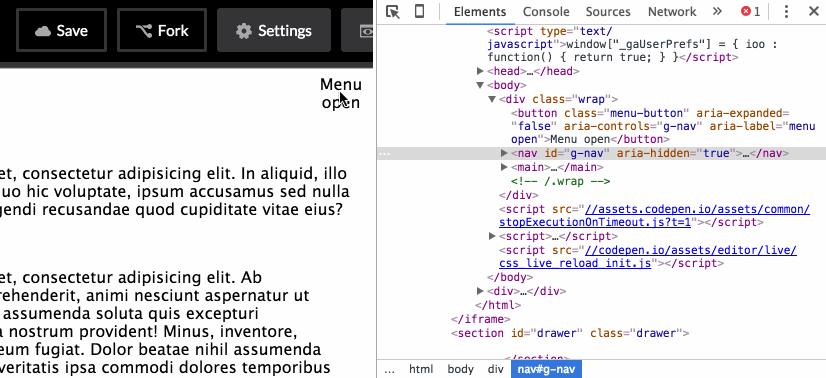826x378 pixels.
Task: Select the closing </html> tag line
Action: [498, 305]
